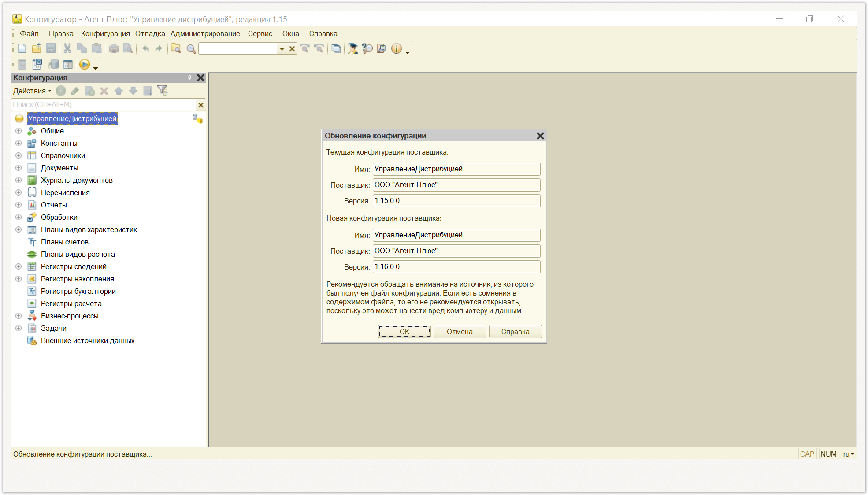Select root УправлениеДистрибуцией node
This screenshot has width=868, height=495.
tap(72, 118)
